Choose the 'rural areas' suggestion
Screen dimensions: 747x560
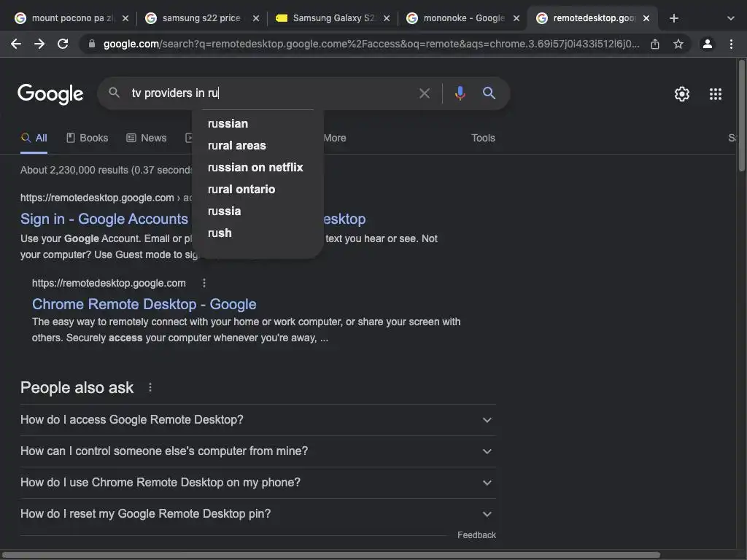click(258, 146)
